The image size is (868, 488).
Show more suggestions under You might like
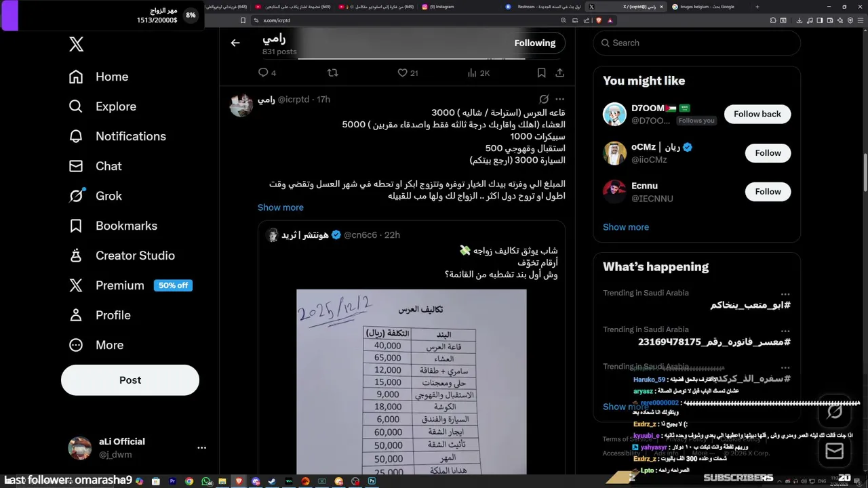(626, 227)
